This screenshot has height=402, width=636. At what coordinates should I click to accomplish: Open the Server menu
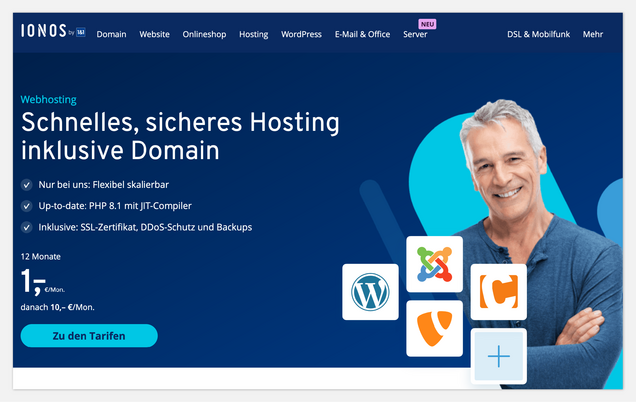(x=415, y=34)
